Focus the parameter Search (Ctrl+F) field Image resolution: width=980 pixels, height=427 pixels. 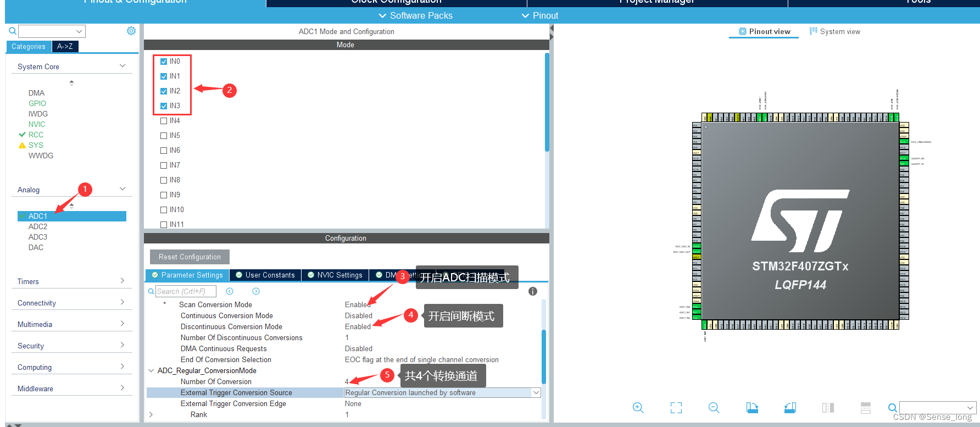click(x=186, y=291)
